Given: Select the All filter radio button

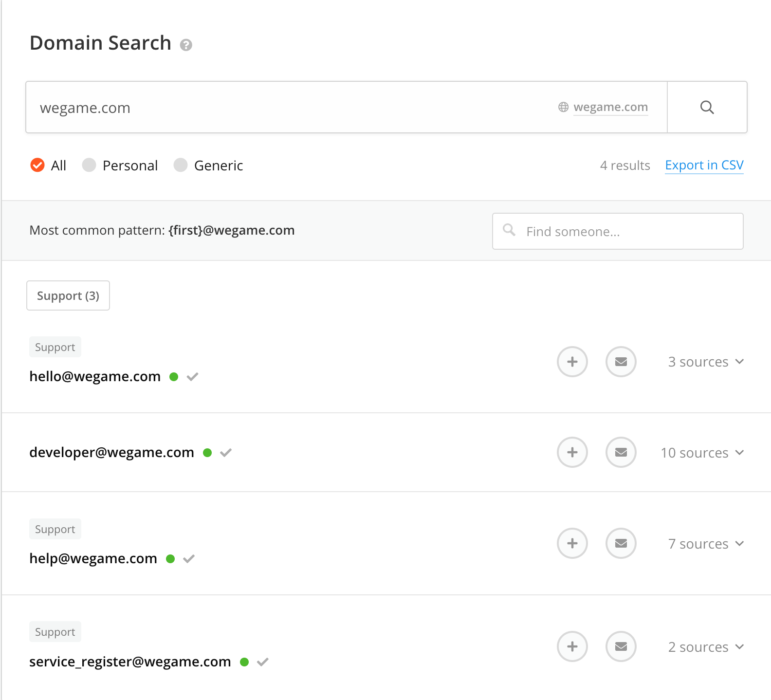Looking at the screenshot, I should 37,166.
